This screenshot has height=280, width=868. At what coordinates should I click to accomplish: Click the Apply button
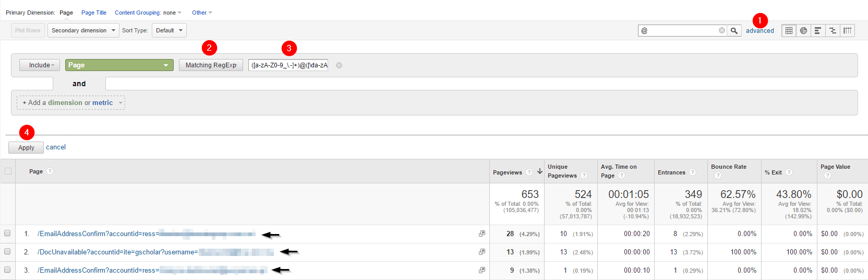[26, 148]
